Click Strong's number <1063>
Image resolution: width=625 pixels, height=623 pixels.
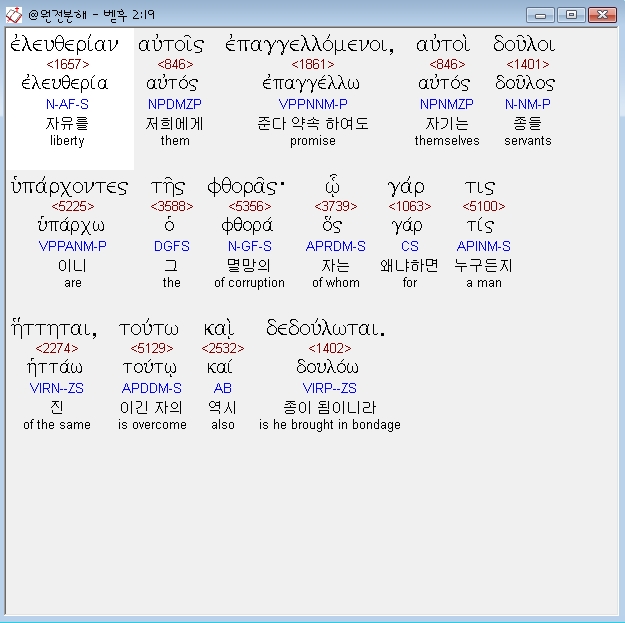point(410,206)
